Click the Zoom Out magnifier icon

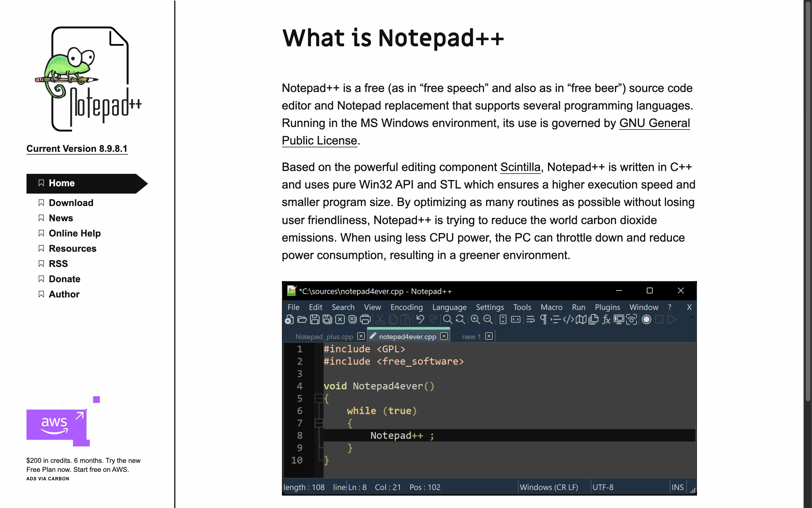488,319
